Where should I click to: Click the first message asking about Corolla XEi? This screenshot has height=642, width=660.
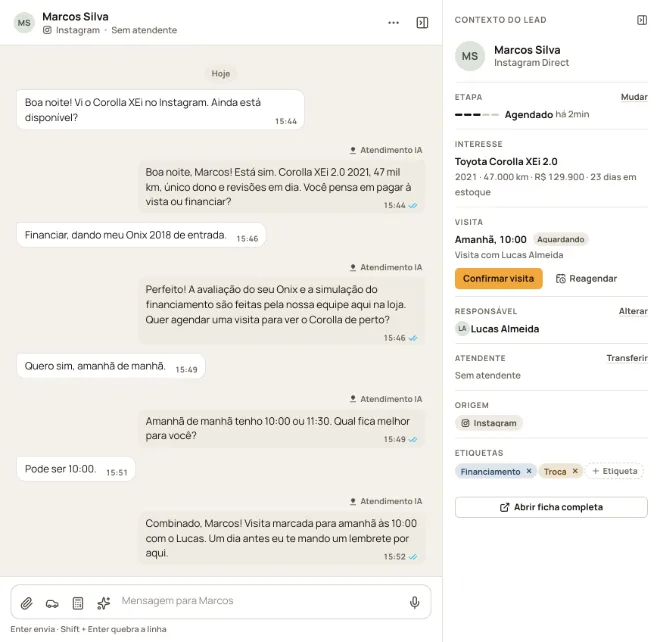160,109
